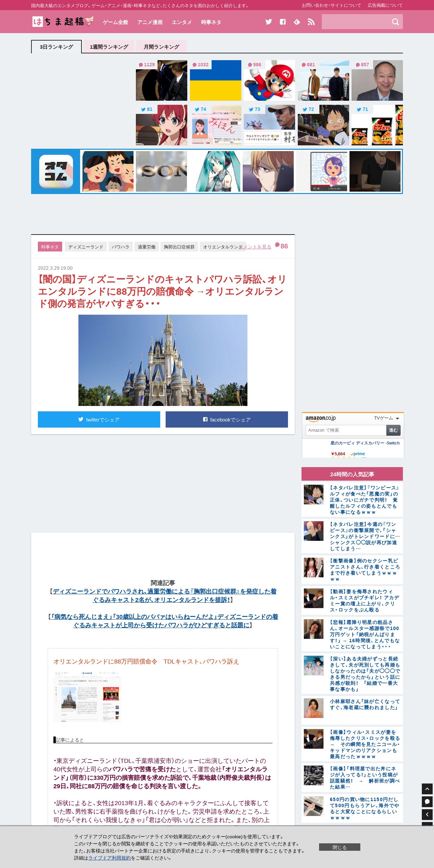Open the Feedly icon in the header
Viewport: 434px width, 868px height.
[x=297, y=22]
